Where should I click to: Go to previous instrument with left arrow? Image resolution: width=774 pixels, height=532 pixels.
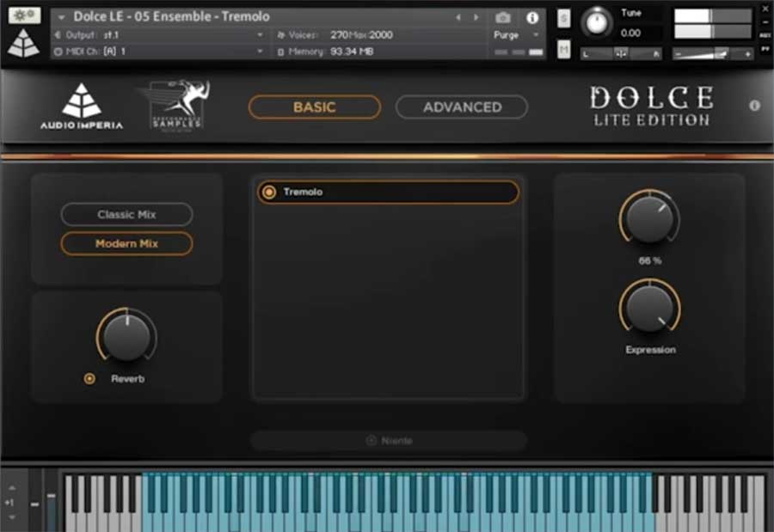coord(458,17)
